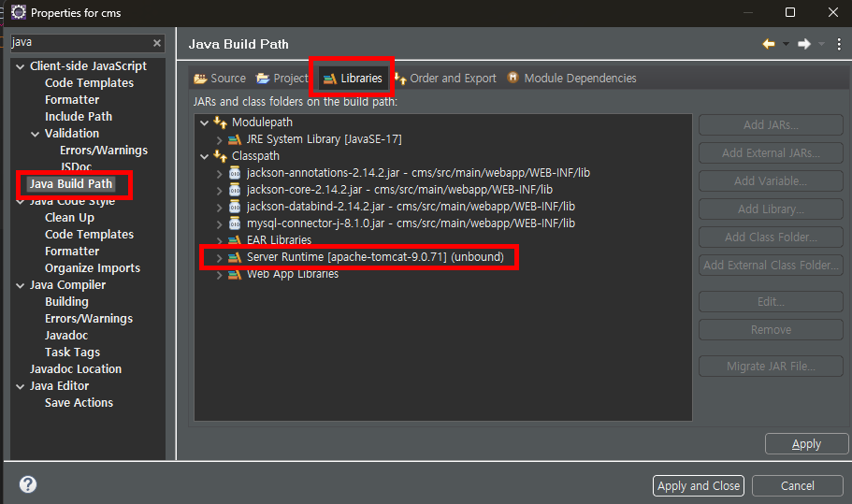Screen dimensions: 852x504
Task: Click the Properties for cms window icon
Action: tap(19, 12)
